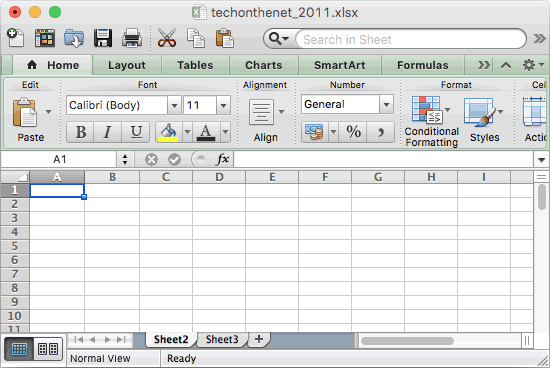Apply comma style number format
The width and height of the screenshot is (550, 368).
coord(381,132)
